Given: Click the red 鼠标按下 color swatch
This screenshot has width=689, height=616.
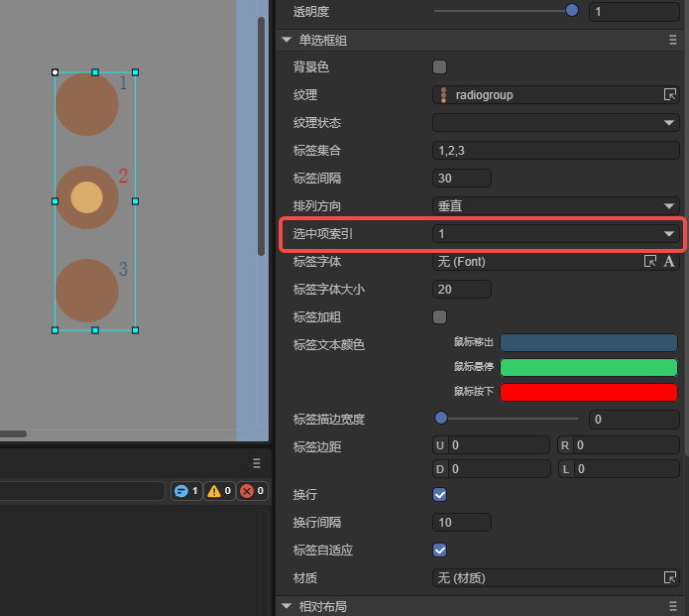Looking at the screenshot, I should [x=589, y=392].
